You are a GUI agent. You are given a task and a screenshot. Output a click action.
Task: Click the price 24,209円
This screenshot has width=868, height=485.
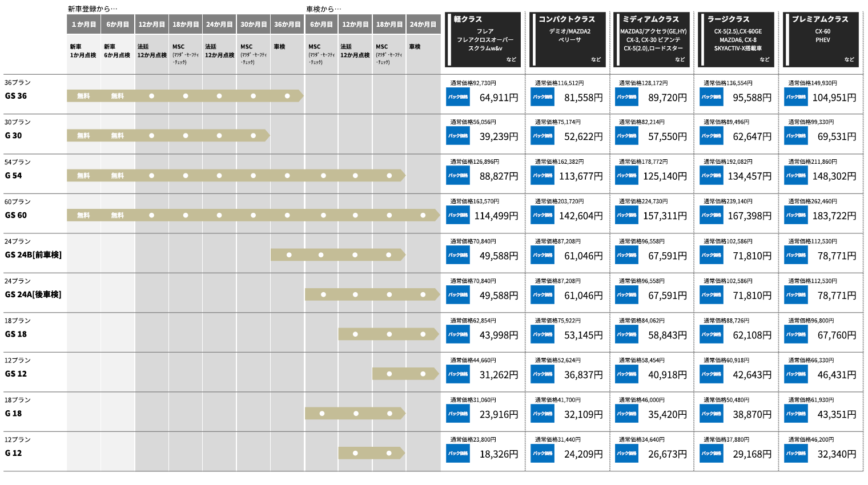click(x=584, y=454)
